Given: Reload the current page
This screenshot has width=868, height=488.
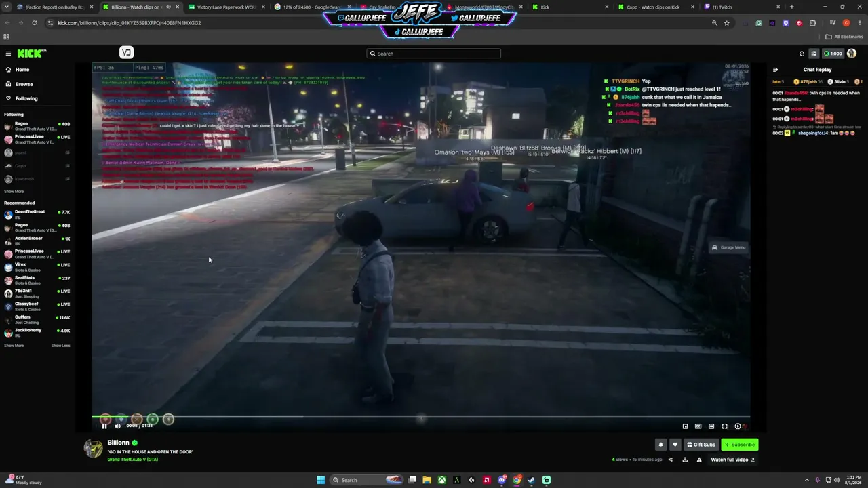Looking at the screenshot, I should point(35,23).
